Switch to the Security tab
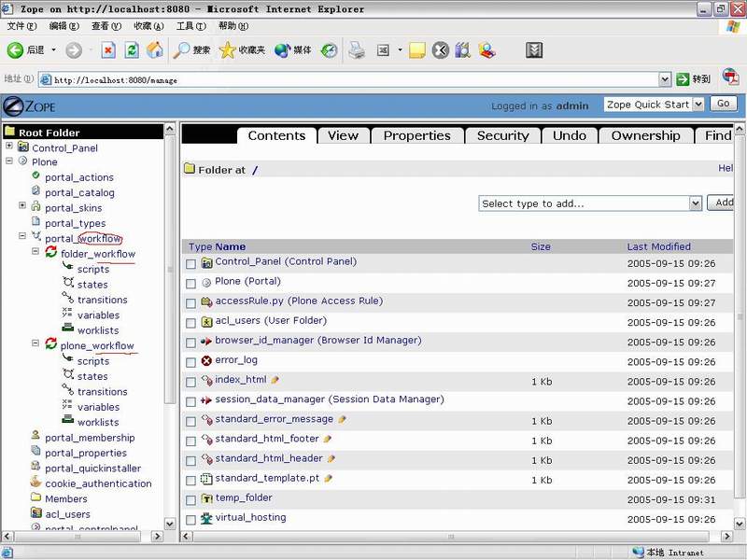The width and height of the screenshot is (747, 560). [x=503, y=135]
